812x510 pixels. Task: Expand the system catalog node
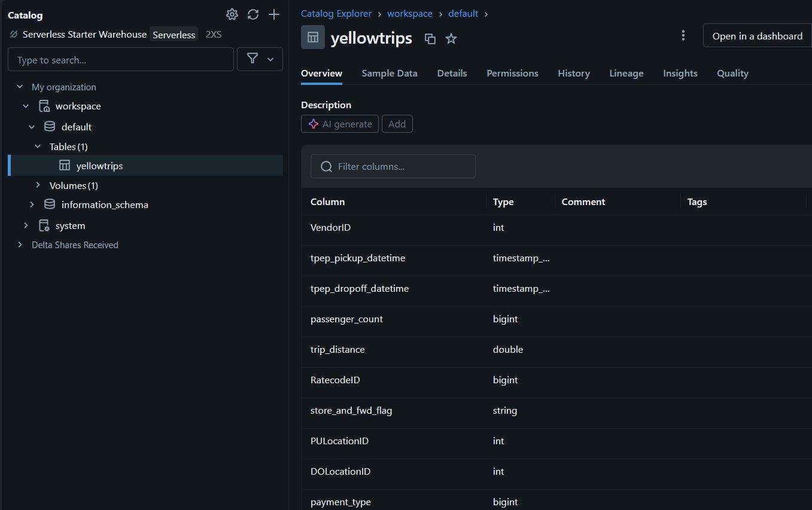tap(26, 225)
